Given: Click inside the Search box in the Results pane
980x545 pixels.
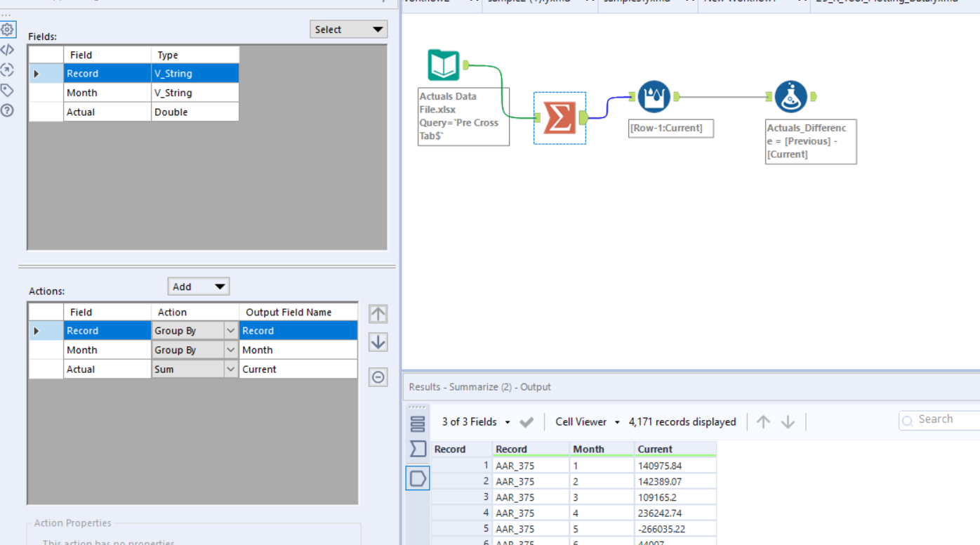Looking at the screenshot, I should [x=941, y=419].
